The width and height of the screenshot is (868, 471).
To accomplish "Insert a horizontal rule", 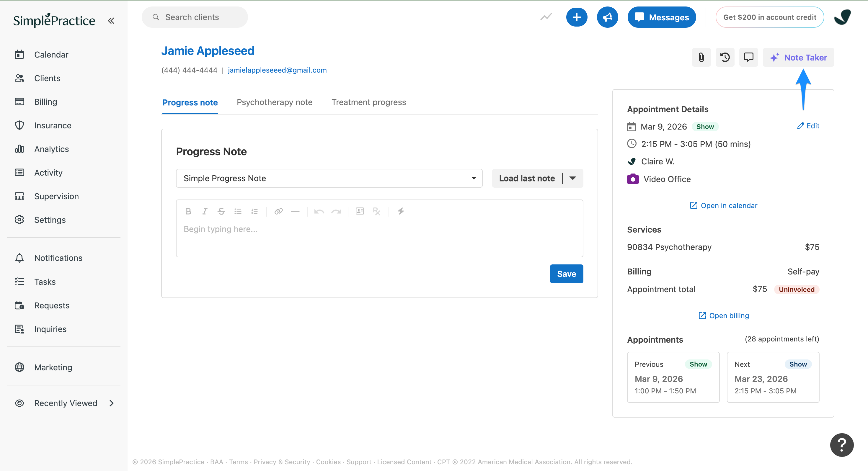I will [x=295, y=211].
